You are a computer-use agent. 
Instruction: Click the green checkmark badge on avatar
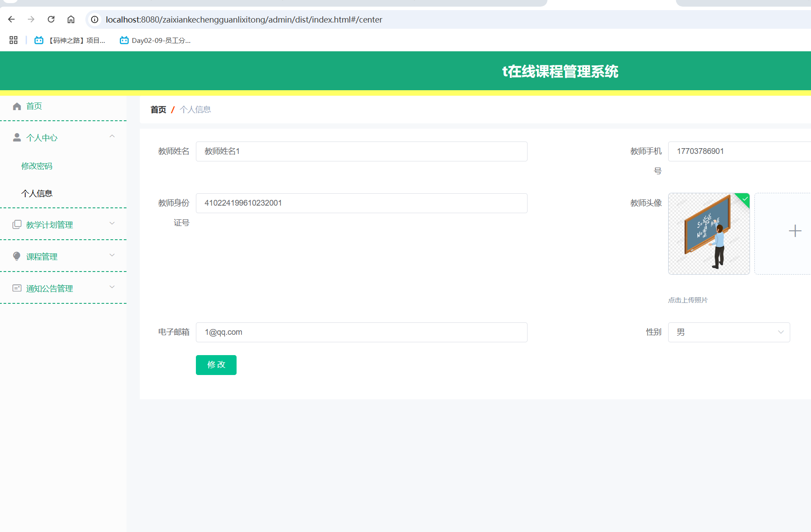pyautogui.click(x=745, y=199)
